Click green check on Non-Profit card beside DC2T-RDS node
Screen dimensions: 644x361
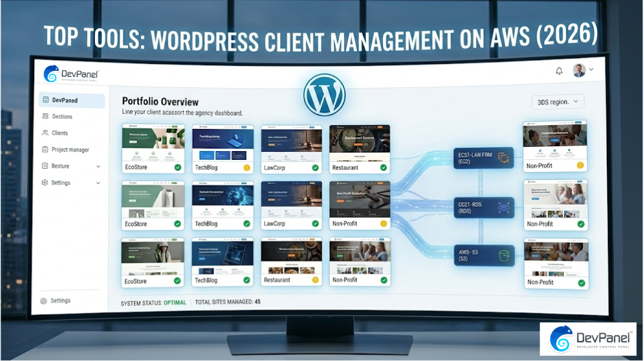point(581,224)
